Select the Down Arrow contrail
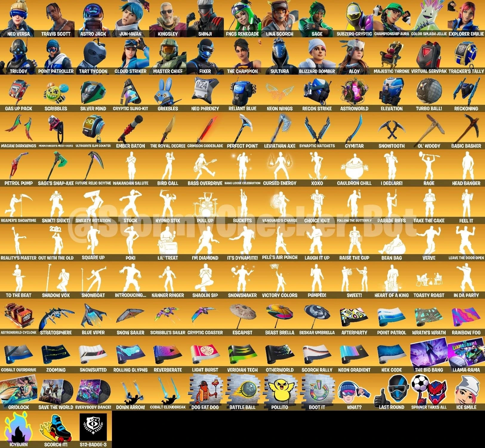485x448 pixels. 130,392
